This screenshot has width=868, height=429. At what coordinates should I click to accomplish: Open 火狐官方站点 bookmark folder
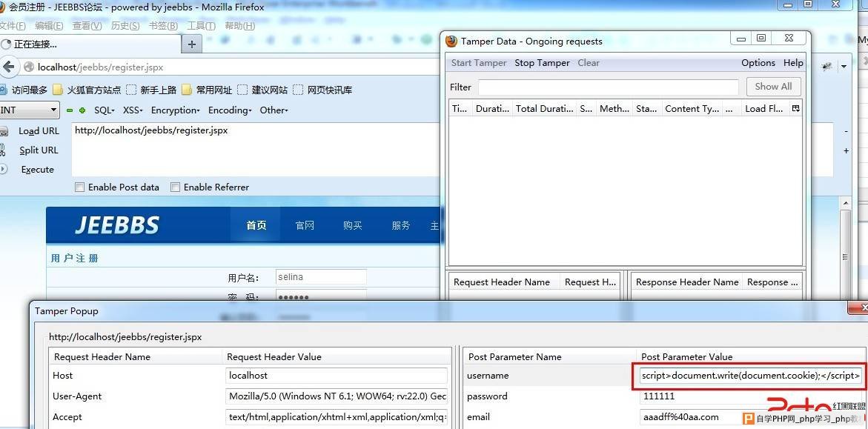(87, 90)
